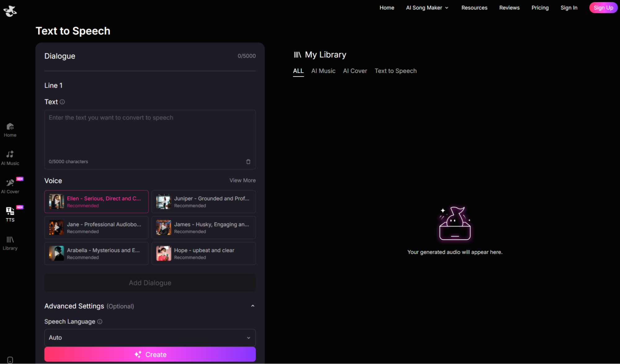Click the site logo in top-left corner
This screenshot has width=620, height=364.
pyautogui.click(x=10, y=11)
